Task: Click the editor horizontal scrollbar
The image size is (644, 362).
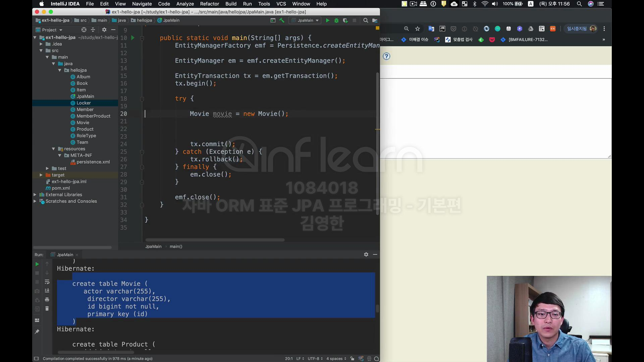Action: 215,240
